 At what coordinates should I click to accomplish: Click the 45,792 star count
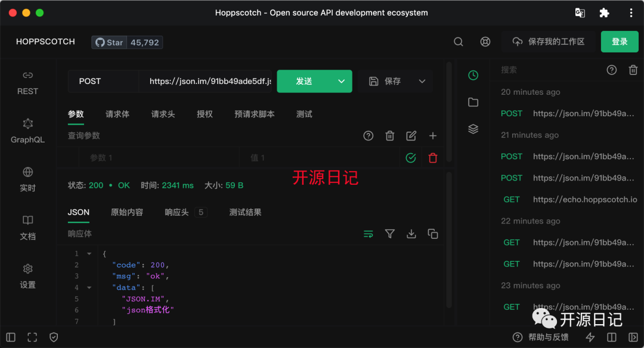tap(144, 42)
